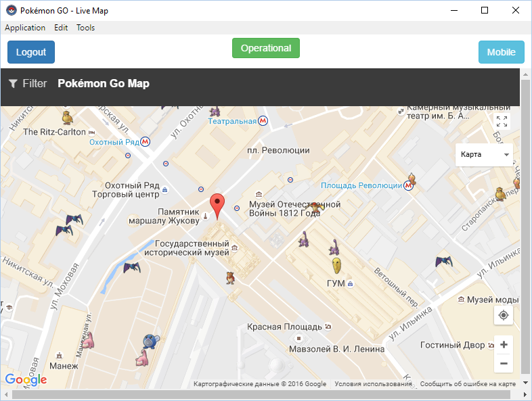Click the Pidgey beside the State Historical Museum
Viewport: 532px width, 401px height.
(230, 277)
